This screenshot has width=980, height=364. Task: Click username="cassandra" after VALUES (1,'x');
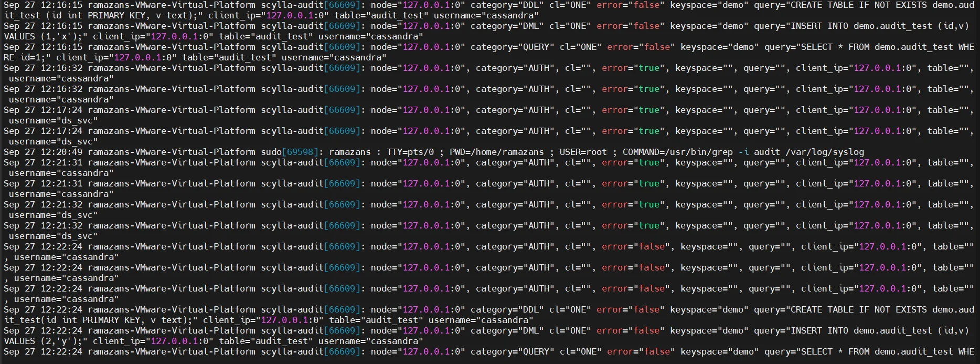click(370, 36)
